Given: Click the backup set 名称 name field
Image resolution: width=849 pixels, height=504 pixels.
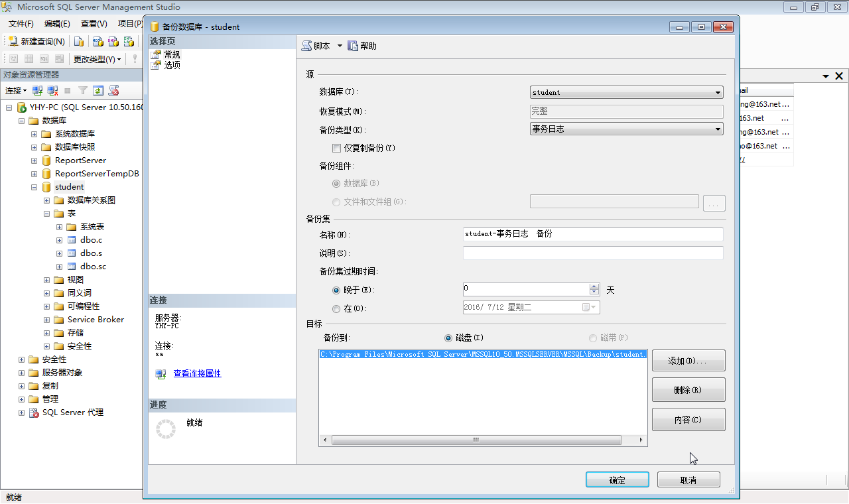Looking at the screenshot, I should coord(593,234).
